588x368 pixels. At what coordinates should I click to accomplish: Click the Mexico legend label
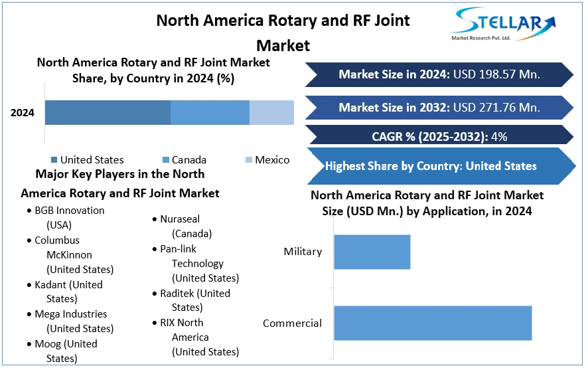[x=272, y=160]
